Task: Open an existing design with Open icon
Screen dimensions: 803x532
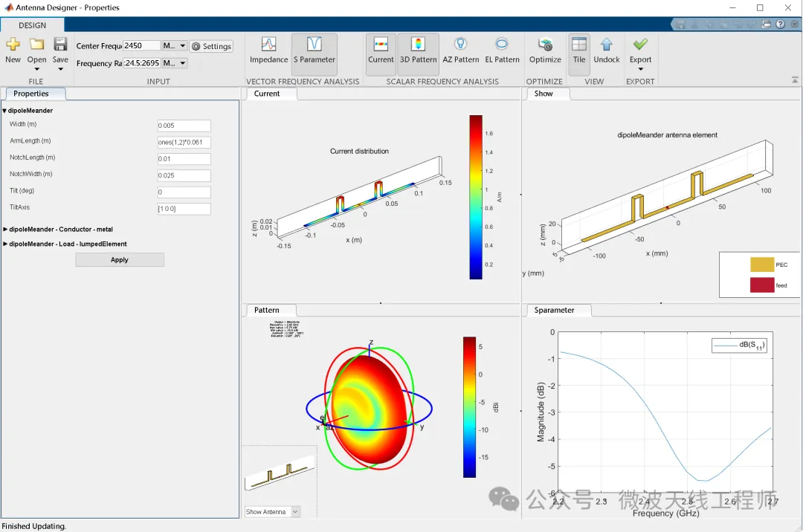Action: tap(37, 45)
